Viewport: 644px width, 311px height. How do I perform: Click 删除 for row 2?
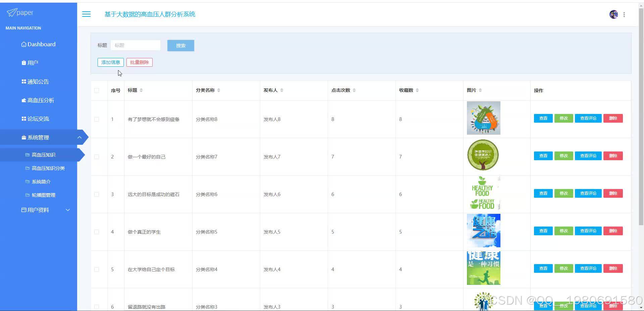pos(613,156)
